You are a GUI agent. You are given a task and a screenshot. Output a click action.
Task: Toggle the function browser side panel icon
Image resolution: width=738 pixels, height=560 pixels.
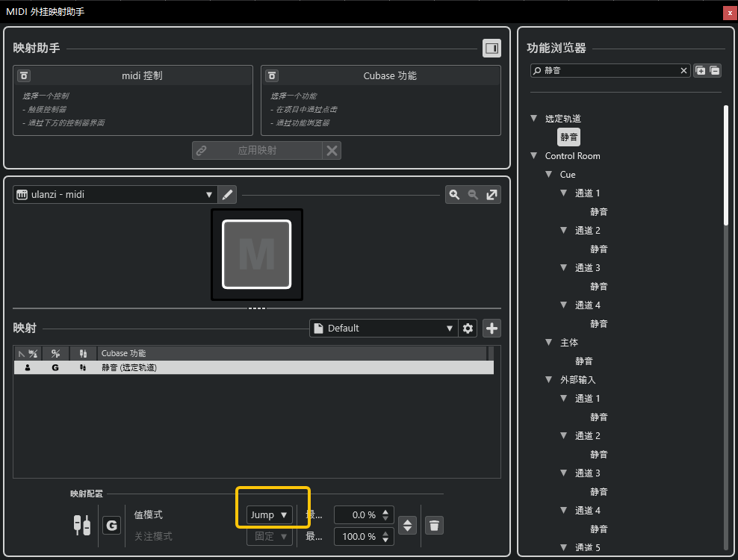[492, 48]
